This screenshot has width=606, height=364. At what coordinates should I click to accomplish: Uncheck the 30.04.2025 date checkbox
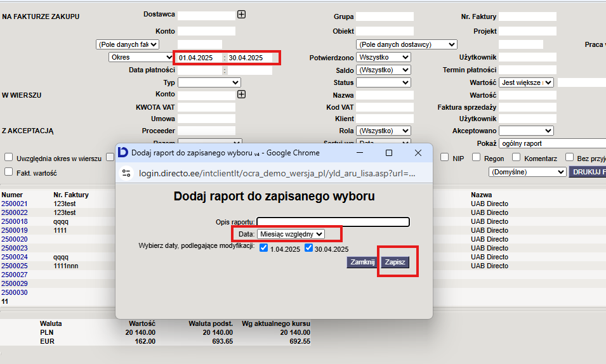point(308,248)
